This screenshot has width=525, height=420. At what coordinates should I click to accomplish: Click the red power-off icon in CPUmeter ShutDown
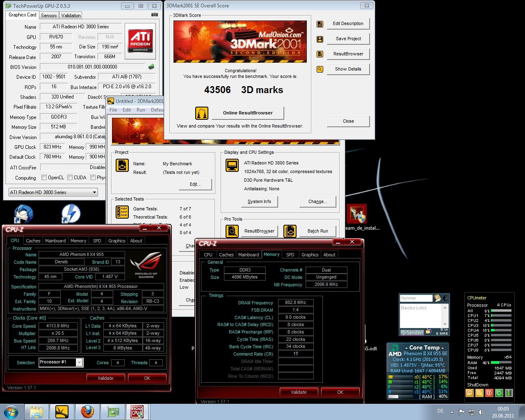pos(489,393)
